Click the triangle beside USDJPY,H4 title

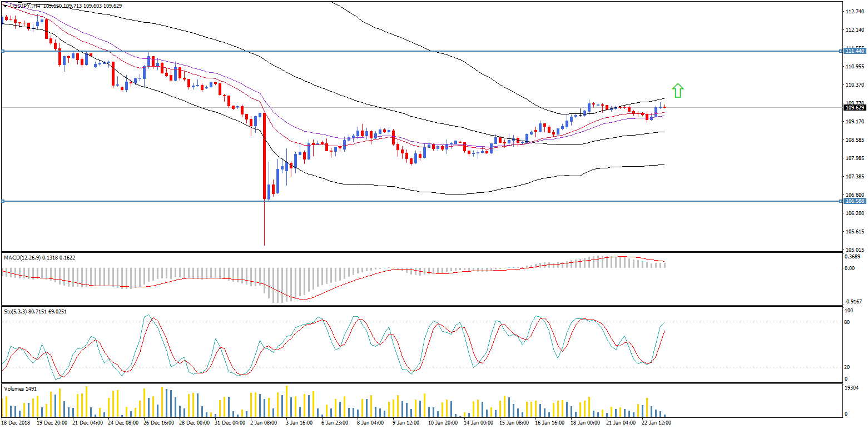[5, 6]
